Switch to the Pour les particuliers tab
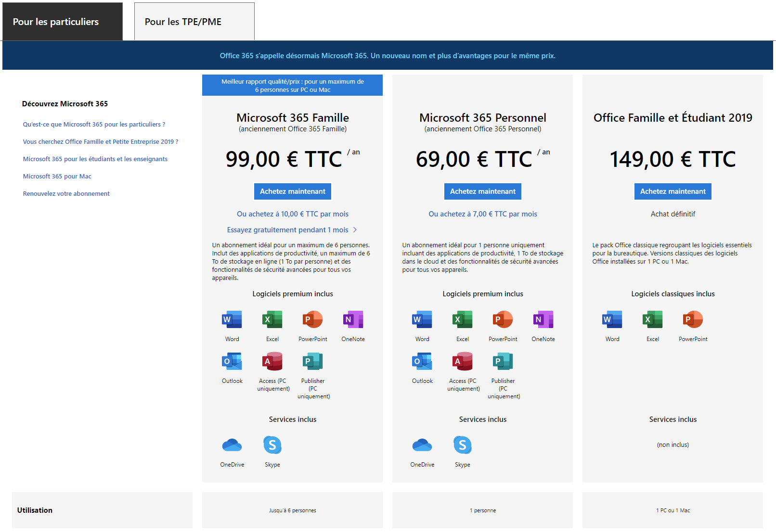 [x=63, y=22]
